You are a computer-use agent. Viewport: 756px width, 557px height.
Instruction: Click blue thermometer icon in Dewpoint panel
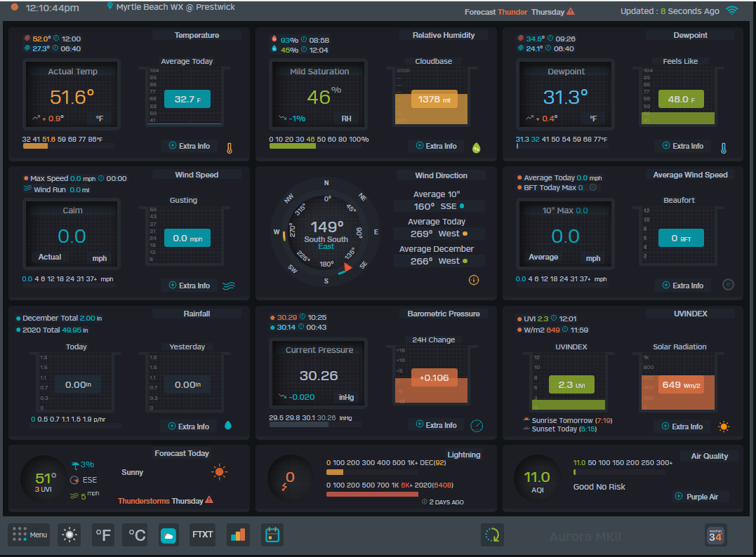tap(723, 148)
